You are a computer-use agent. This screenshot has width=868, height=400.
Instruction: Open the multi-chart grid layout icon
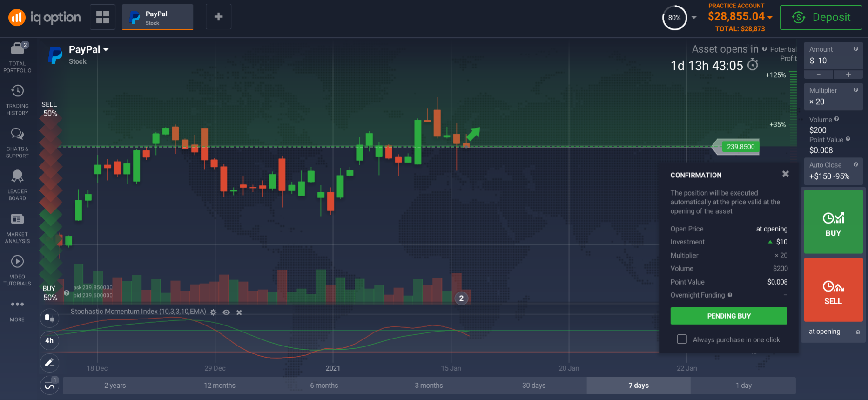point(102,17)
